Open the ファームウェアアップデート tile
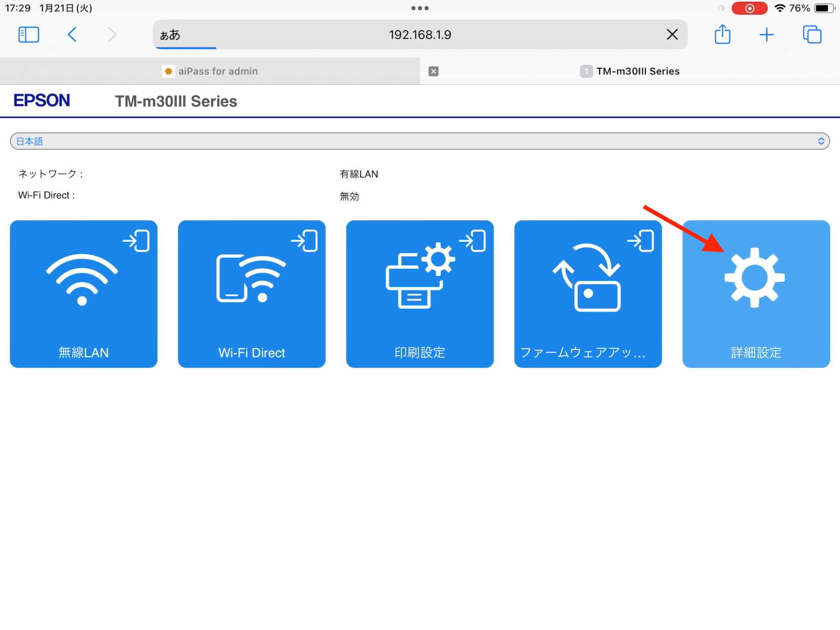The height and width of the screenshot is (630, 840). (x=588, y=294)
